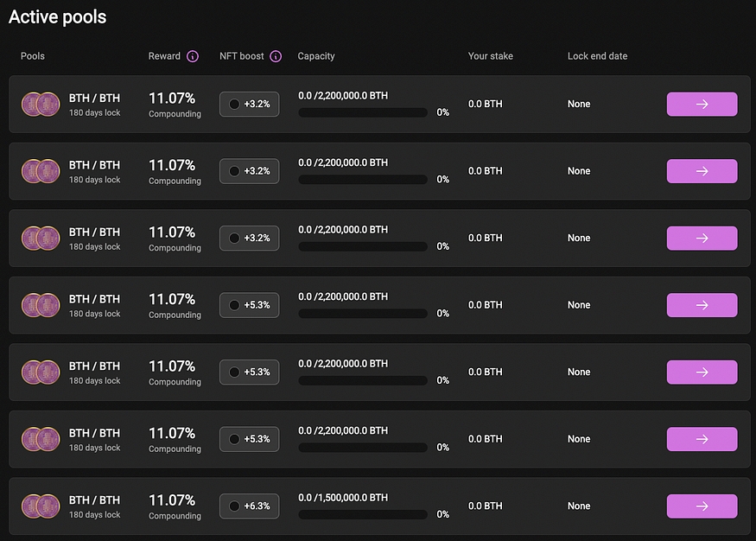The image size is (756, 541).
Task: Enable the +5.3% NFT boost in the fourth row
Action: (x=249, y=305)
